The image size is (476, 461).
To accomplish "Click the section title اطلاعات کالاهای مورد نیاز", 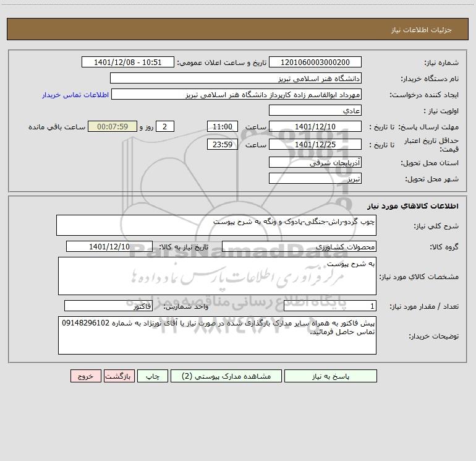I will [413, 206].
